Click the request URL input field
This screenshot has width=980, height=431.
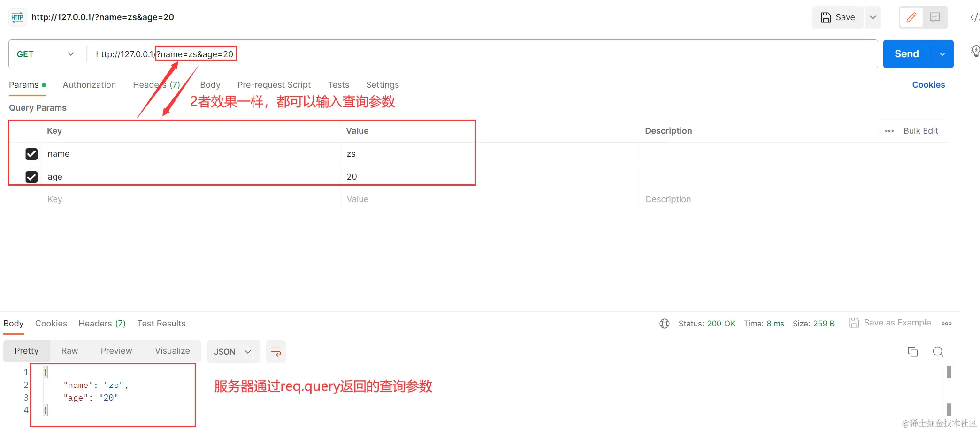point(482,54)
